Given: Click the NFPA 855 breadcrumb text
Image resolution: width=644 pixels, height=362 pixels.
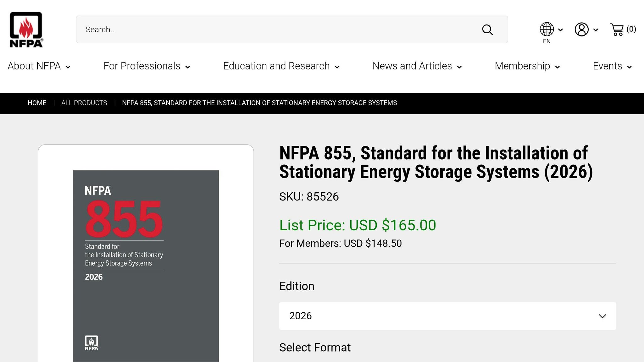Looking at the screenshot, I should (x=259, y=103).
